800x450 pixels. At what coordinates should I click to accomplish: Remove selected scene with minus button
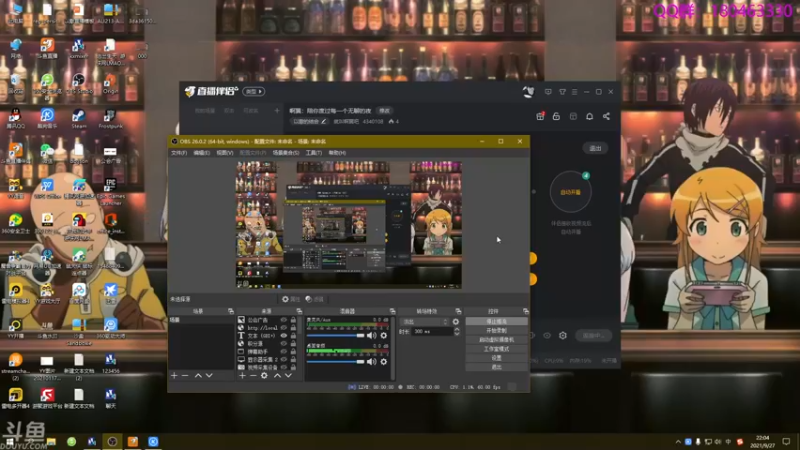(185, 376)
